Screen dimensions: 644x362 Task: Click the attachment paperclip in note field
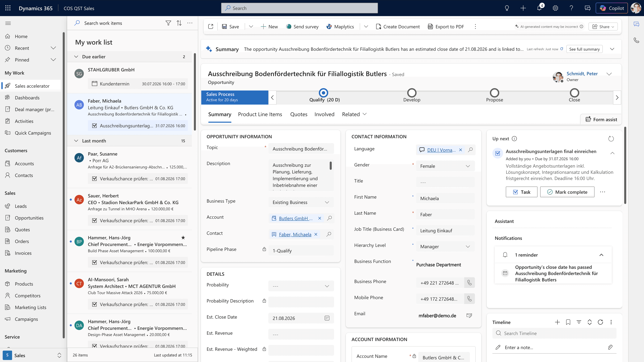pyautogui.click(x=610, y=347)
